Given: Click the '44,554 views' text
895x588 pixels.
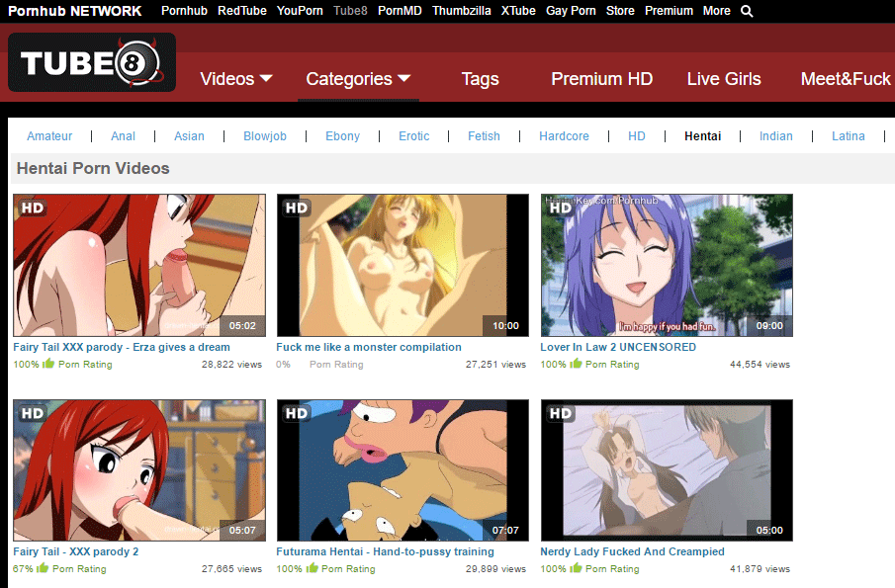Looking at the screenshot, I should pos(760,364).
